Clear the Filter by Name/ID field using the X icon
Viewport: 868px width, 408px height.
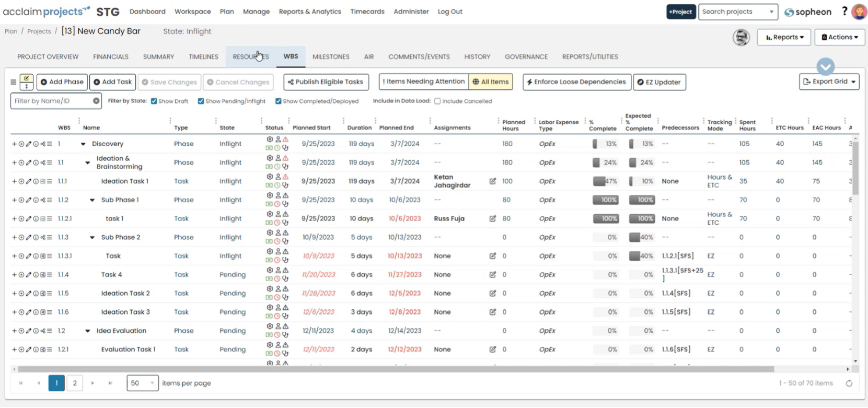point(96,101)
